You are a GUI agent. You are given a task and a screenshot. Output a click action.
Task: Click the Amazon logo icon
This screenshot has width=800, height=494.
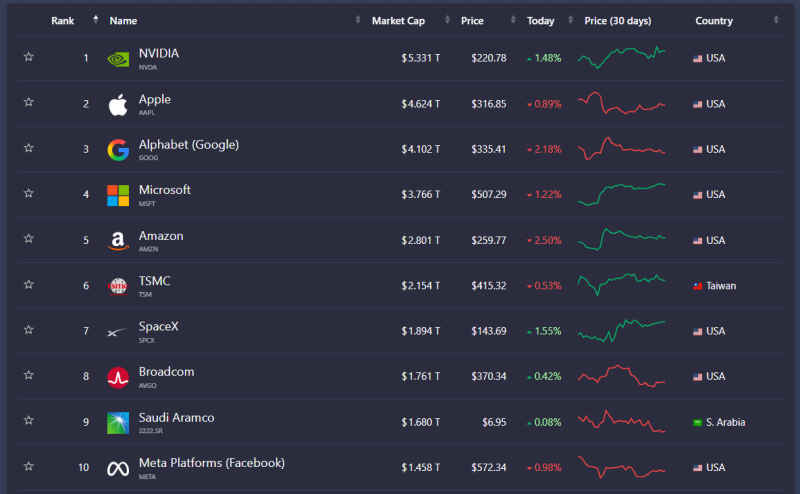coord(118,241)
